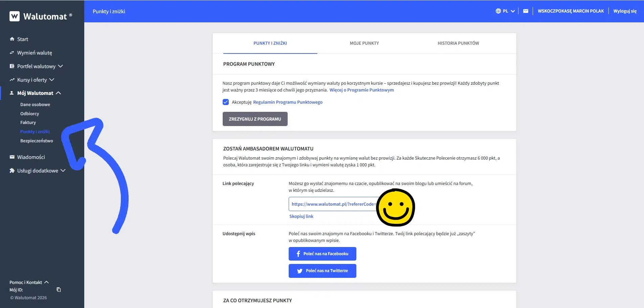Click the Walutomat logo icon
Screen dimensions: 644x308
15,16
